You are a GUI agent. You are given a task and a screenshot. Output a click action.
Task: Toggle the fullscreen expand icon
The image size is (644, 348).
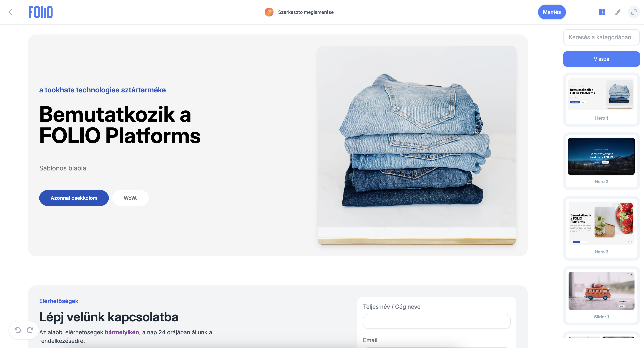pyautogui.click(x=634, y=12)
